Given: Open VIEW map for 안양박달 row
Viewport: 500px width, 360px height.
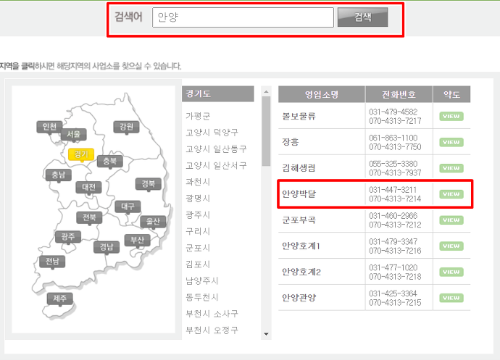Looking at the screenshot, I should (451, 194).
